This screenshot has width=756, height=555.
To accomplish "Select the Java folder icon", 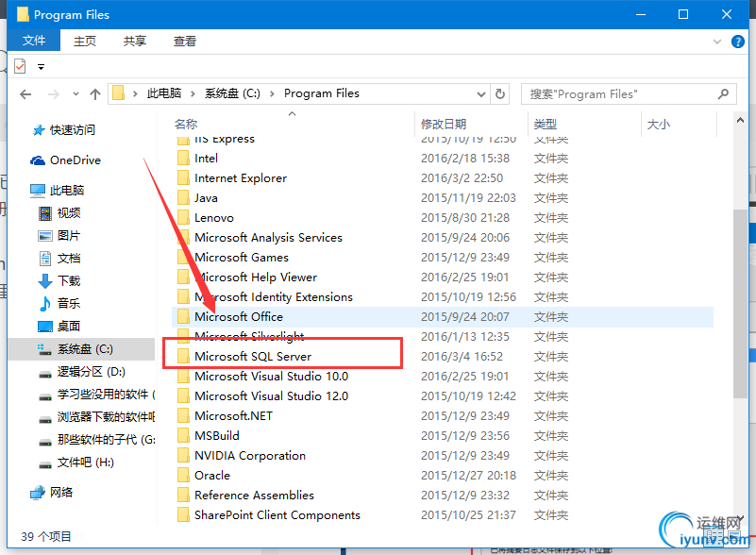I will click(x=183, y=197).
